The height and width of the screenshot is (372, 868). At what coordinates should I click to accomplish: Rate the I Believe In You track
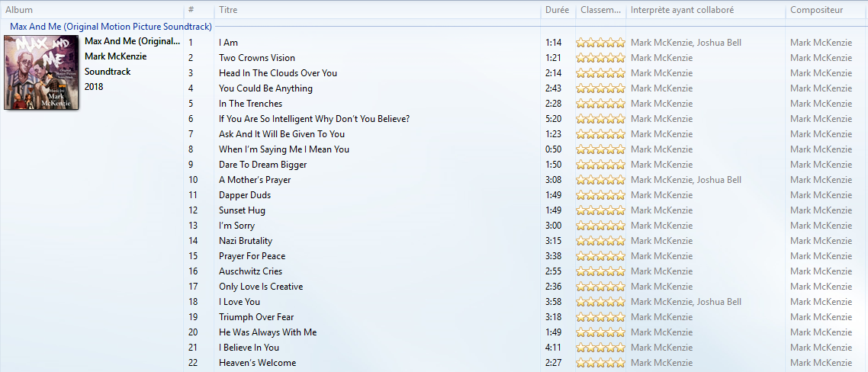pyautogui.click(x=600, y=347)
